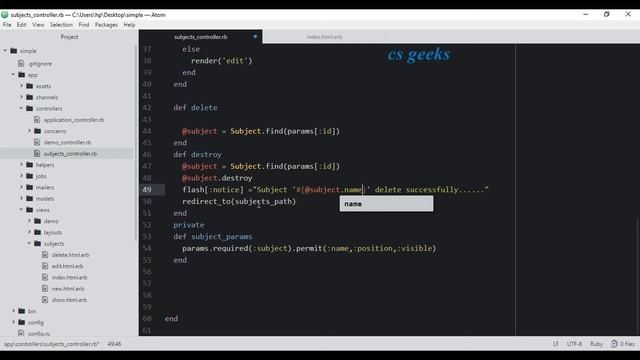Switch to subjects_controller.rb tab
Image resolution: width=640 pixels, height=360 pixels.
(x=200, y=37)
